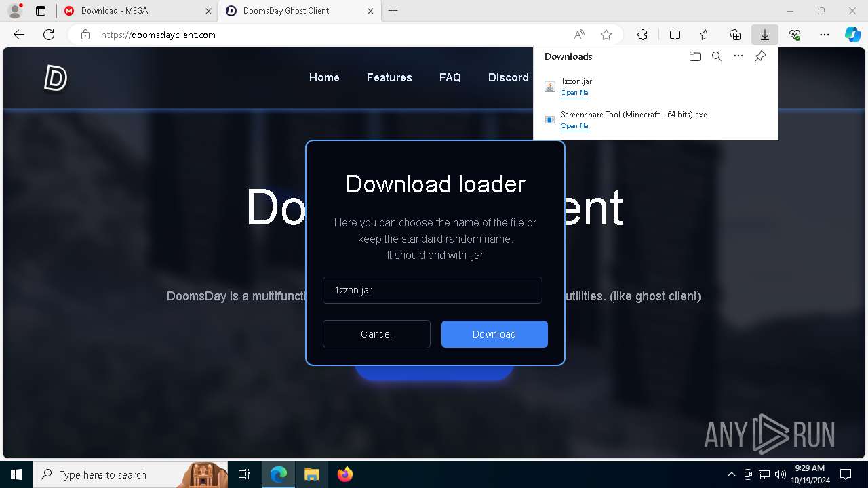
Task: Open Microsoft Edge from taskbar
Action: click(279, 474)
